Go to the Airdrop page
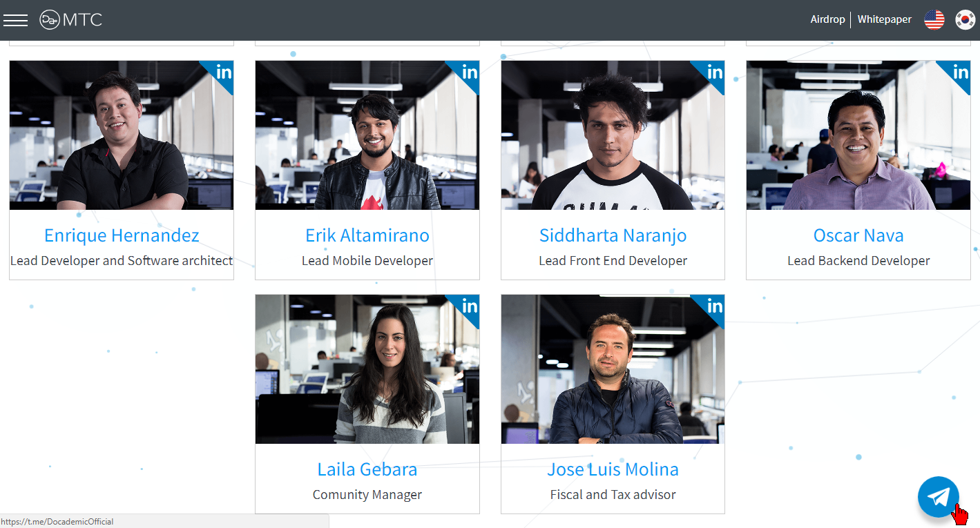Image resolution: width=980 pixels, height=528 pixels. 827,19
